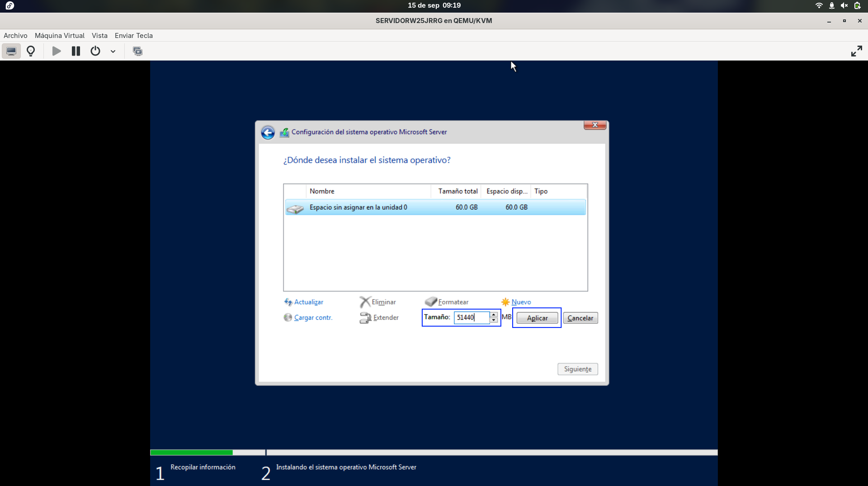This screenshot has height=486, width=868.
Task: Click the microphone indicator in the top bar
Action: point(831,5)
